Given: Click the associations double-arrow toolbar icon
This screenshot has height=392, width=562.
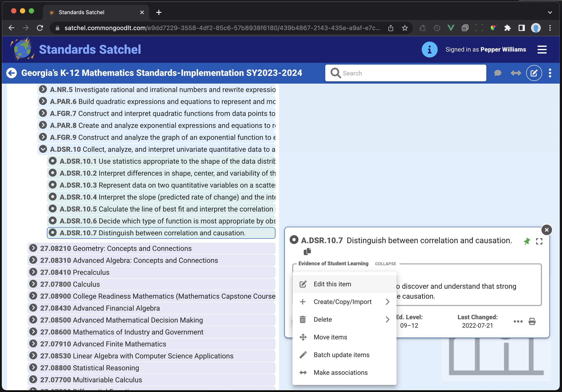Looking at the screenshot, I should (516, 73).
